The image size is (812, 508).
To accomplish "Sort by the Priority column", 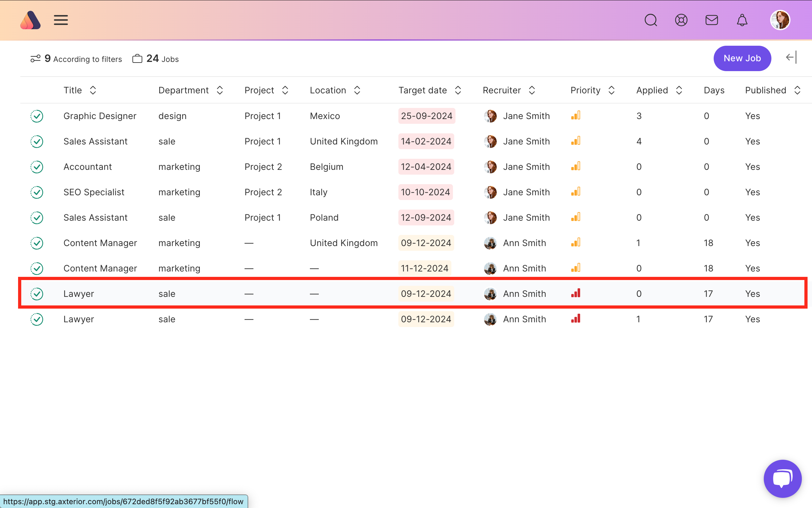I will click(x=611, y=90).
